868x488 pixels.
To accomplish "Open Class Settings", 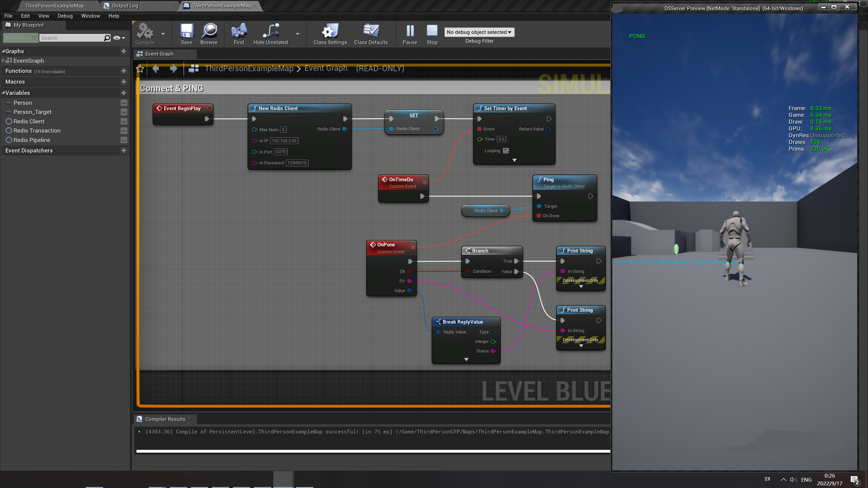I will coord(330,31).
